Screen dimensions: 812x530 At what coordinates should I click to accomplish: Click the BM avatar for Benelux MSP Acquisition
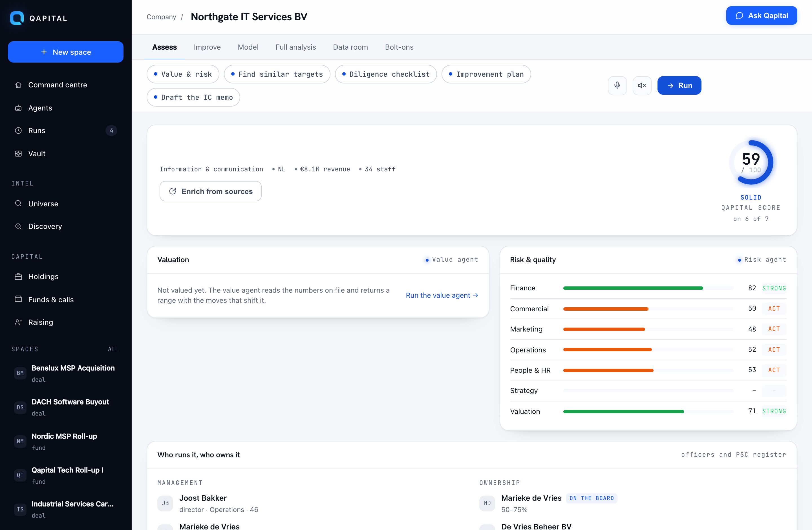click(20, 373)
